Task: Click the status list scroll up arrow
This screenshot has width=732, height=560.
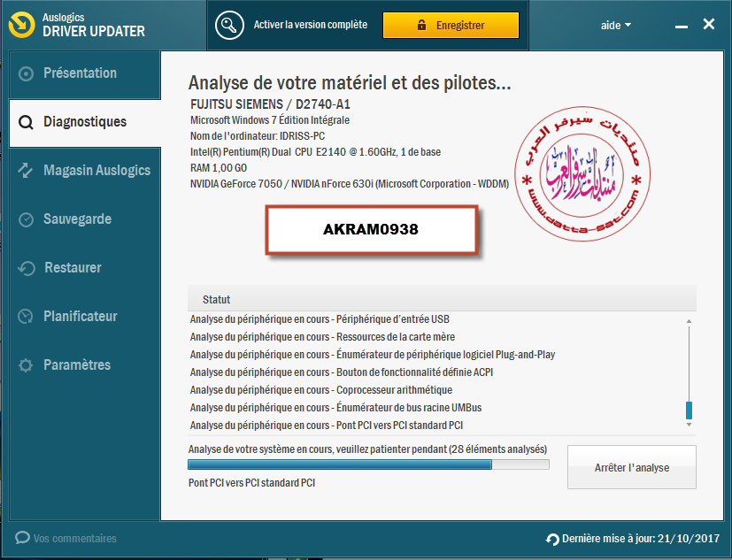Action: coord(689,321)
